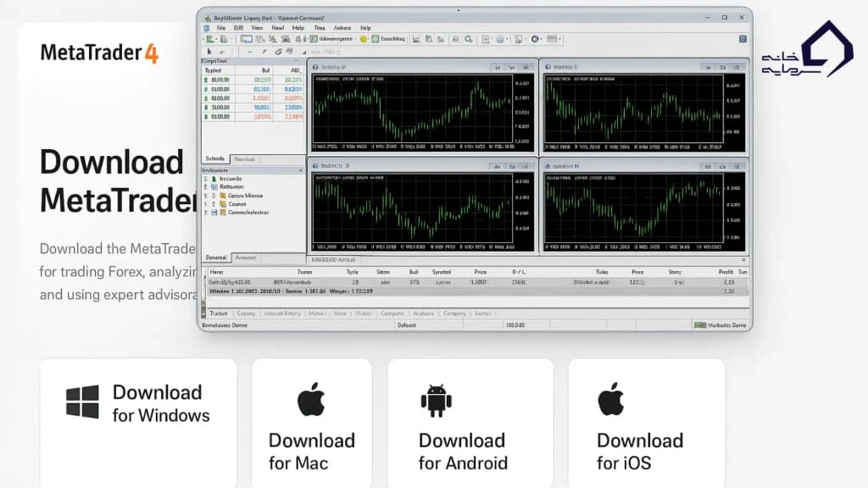Screen dimensions: 868x488
Task: Click the green "Ernchbag" toolbar button
Action: (388, 39)
